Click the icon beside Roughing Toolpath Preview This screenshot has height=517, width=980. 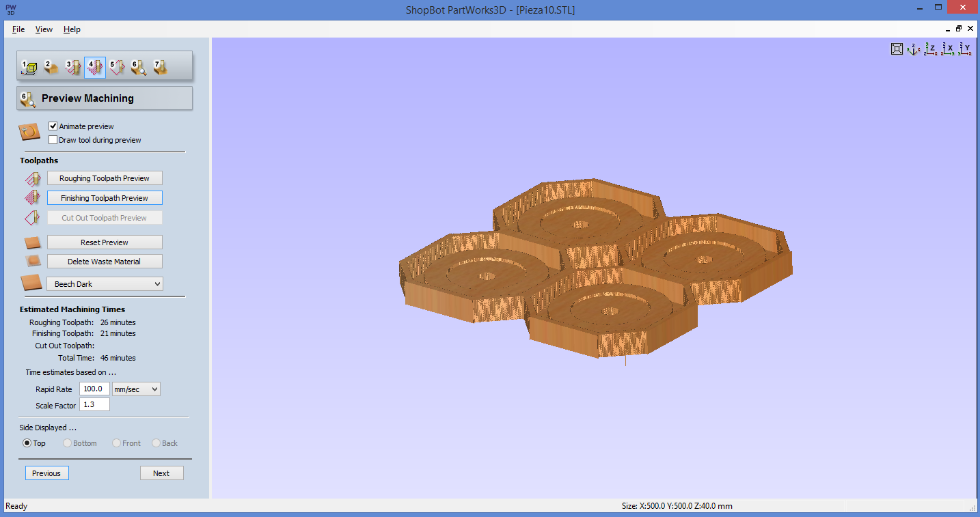33,179
